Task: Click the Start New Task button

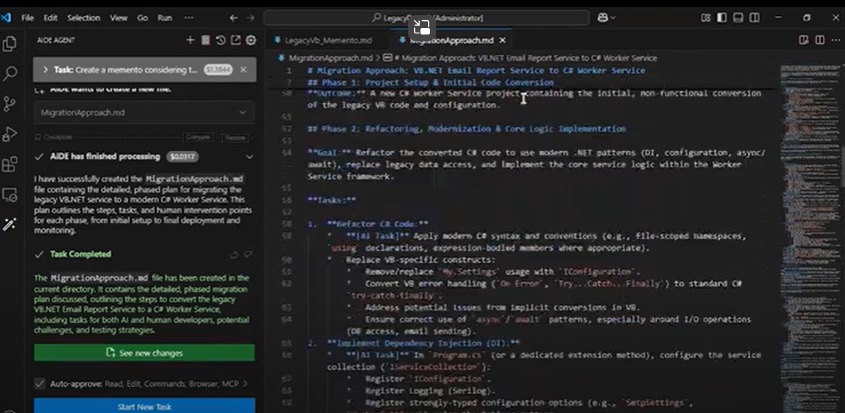Action: [144, 405]
